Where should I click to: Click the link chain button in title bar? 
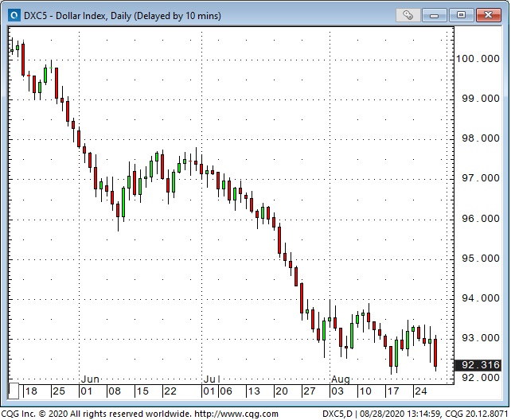point(408,15)
